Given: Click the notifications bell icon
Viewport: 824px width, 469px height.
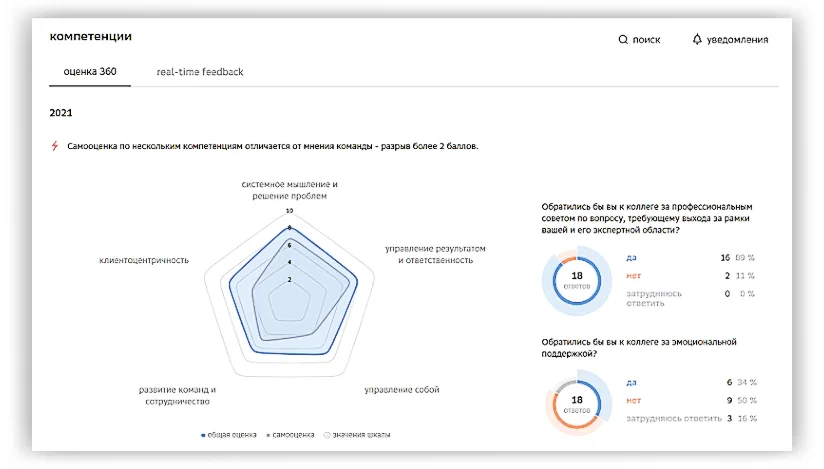Looking at the screenshot, I should [x=697, y=39].
